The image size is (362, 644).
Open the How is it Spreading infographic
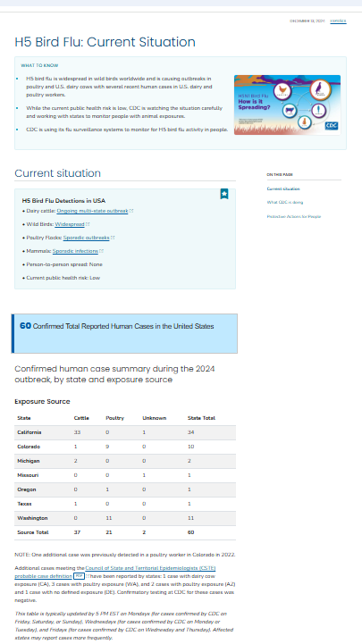pyautogui.click(x=287, y=105)
